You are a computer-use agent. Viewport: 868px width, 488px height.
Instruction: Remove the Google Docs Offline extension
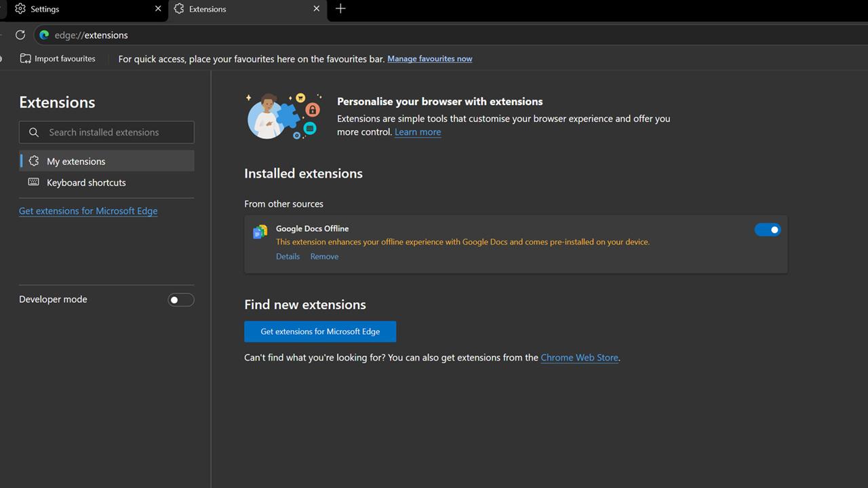324,256
